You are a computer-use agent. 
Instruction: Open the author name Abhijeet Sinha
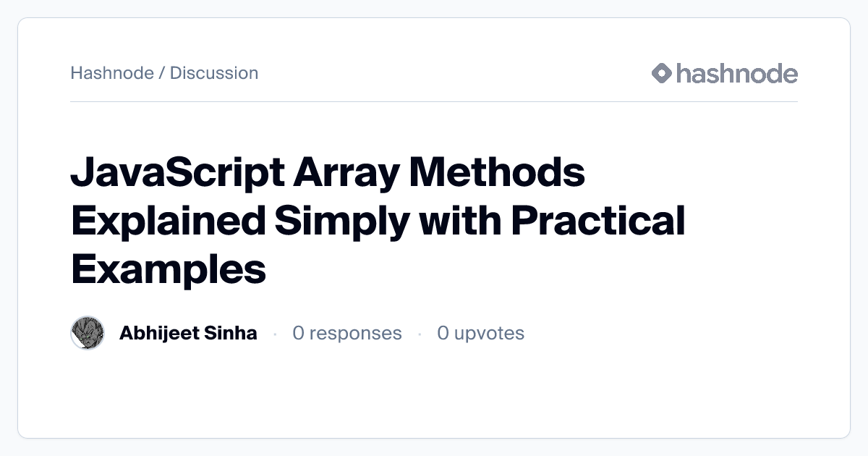coord(188,333)
